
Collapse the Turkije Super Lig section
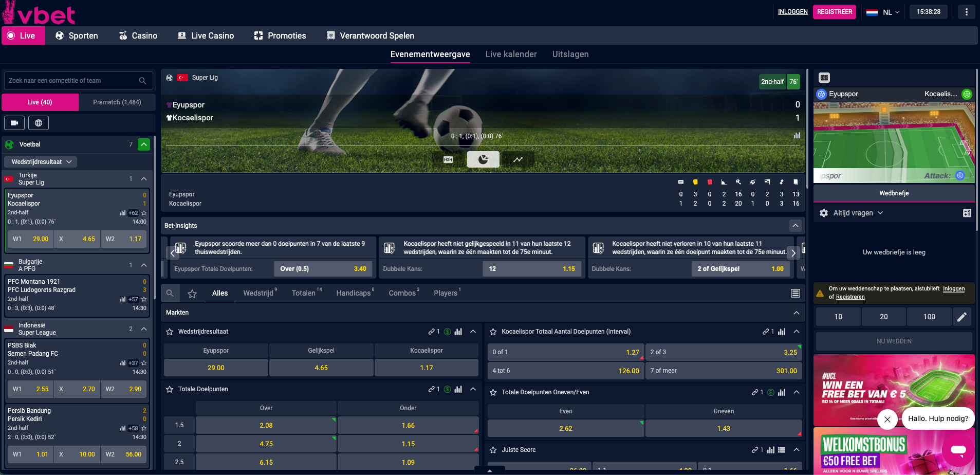[x=144, y=178]
